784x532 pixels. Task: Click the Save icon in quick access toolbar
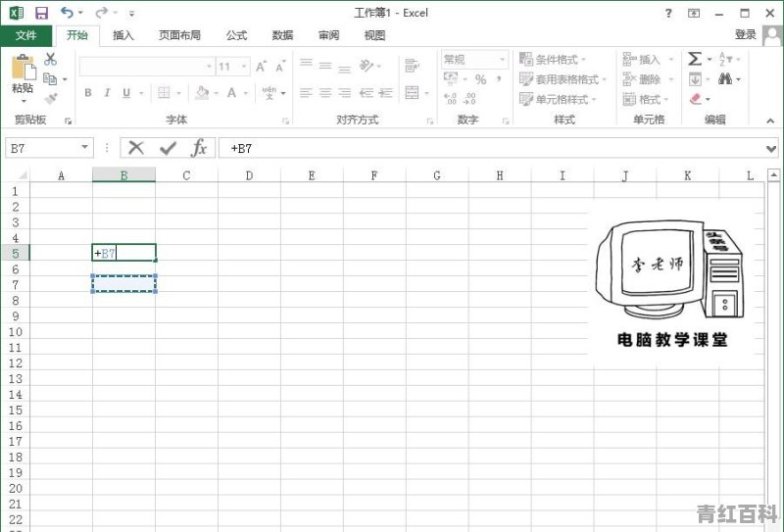tap(42, 13)
